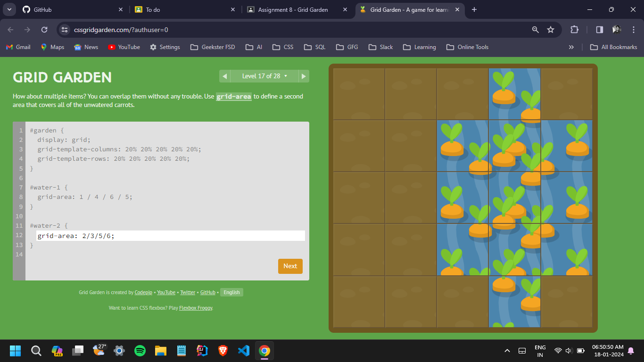Open the Level 17 of 28 dropdown

point(264,76)
